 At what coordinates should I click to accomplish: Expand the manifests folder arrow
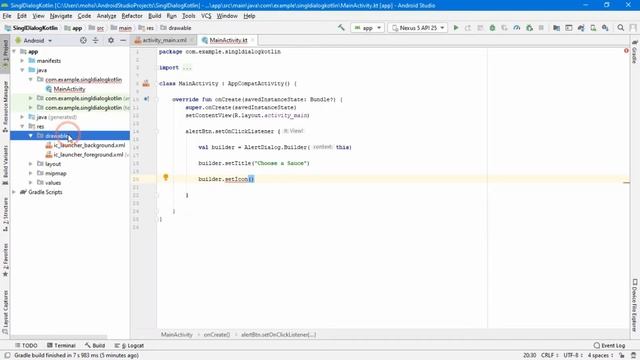[22, 61]
